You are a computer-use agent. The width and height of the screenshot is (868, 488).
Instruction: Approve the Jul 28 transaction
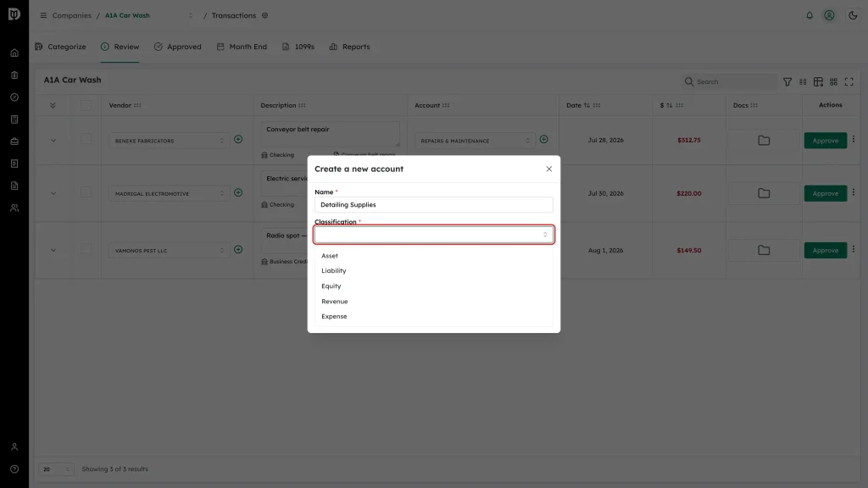click(x=826, y=141)
